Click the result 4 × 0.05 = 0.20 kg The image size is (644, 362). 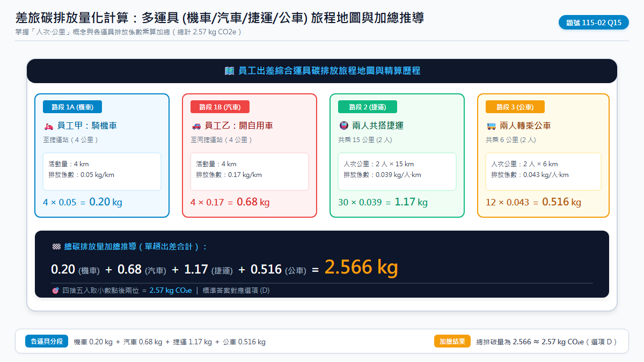tap(83, 202)
